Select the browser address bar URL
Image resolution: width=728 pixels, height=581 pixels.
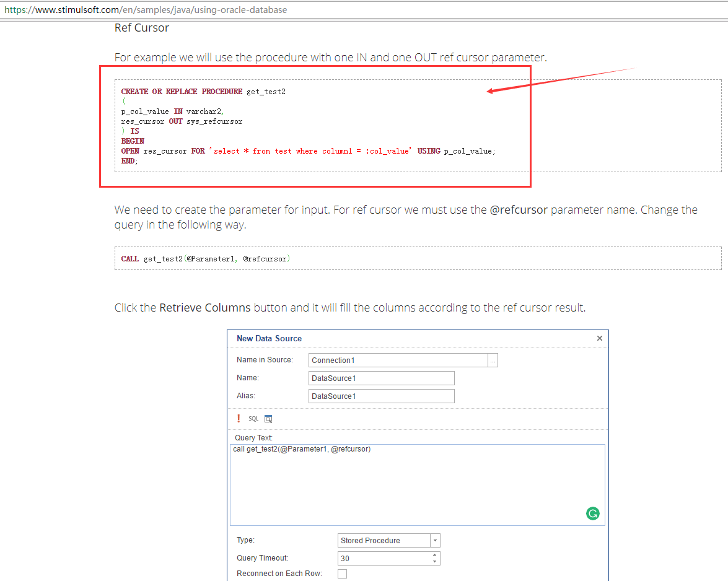point(146,11)
